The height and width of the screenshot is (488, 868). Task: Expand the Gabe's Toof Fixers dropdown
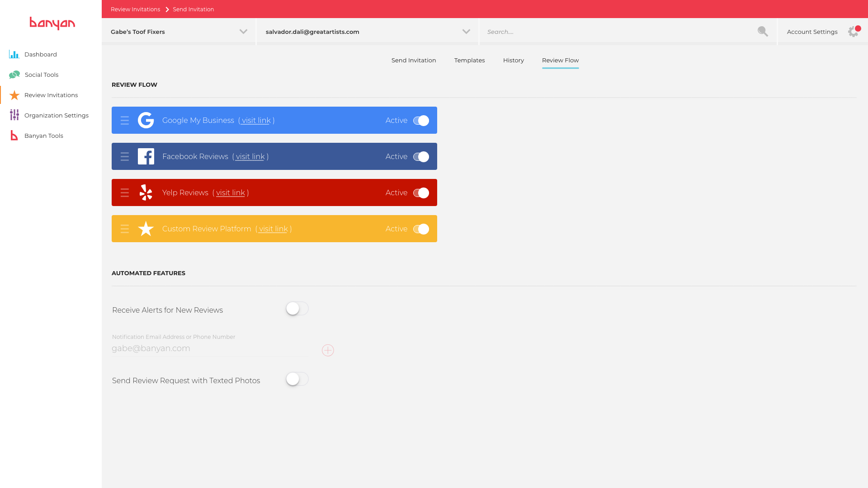click(243, 32)
